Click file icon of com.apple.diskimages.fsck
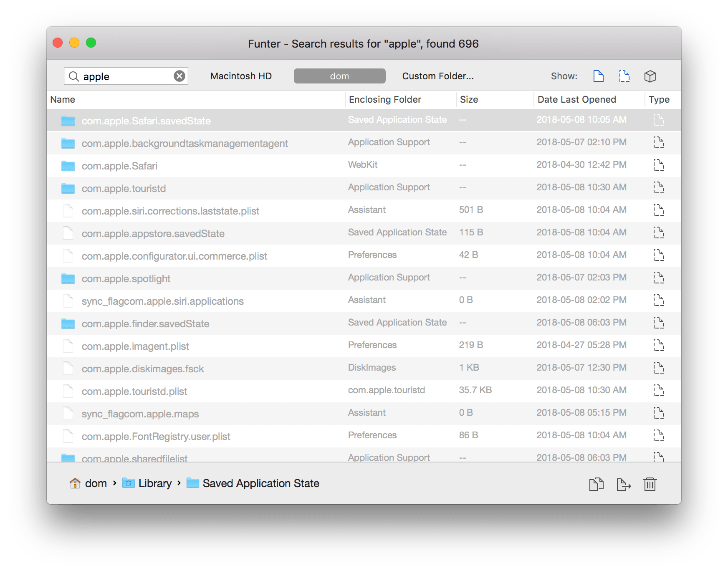Viewport: 728px width, 571px height. pyautogui.click(x=68, y=368)
